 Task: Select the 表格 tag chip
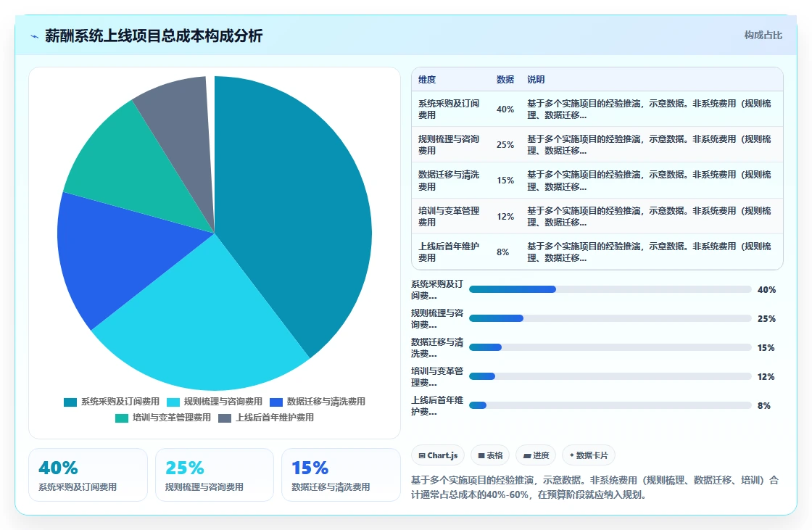(x=490, y=455)
